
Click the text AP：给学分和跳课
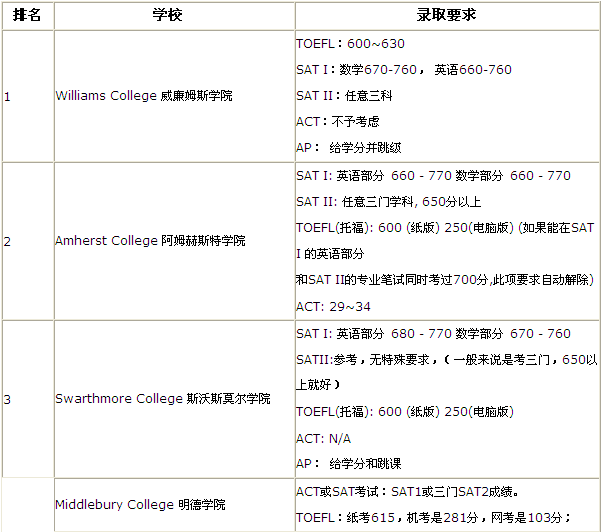(x=348, y=464)
